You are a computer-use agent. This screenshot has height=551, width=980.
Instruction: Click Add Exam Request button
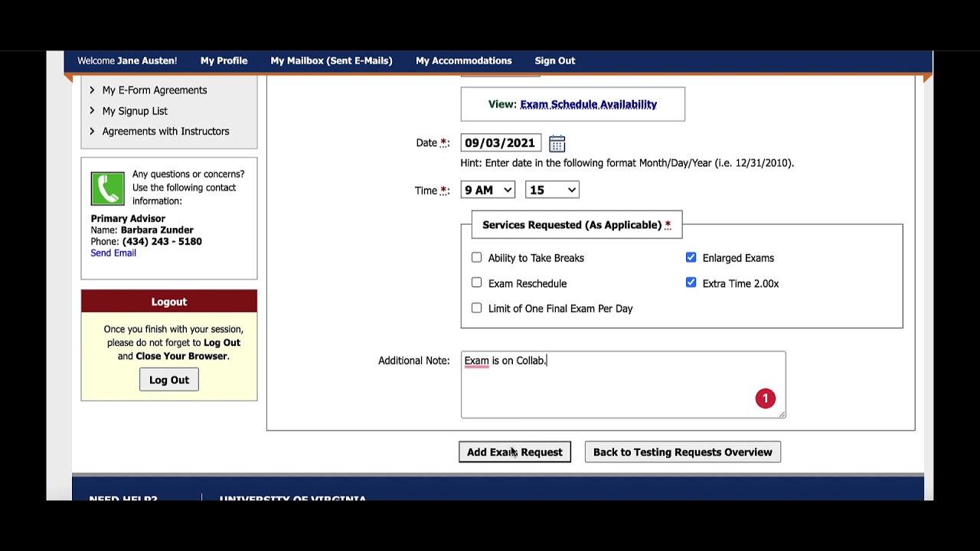(x=514, y=452)
